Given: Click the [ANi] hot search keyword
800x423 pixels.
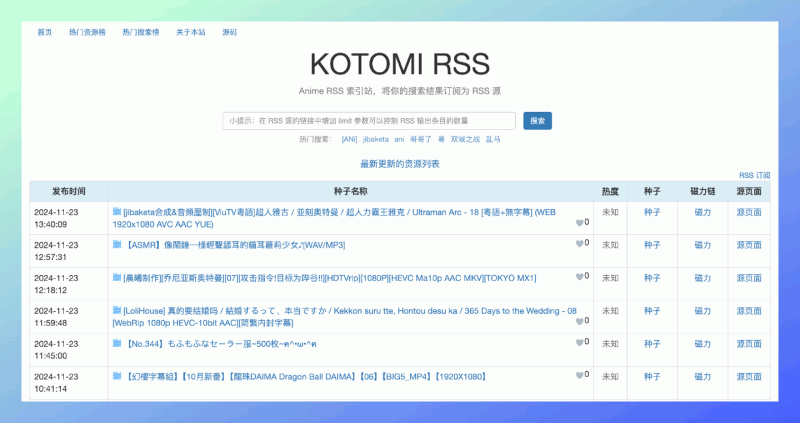Looking at the screenshot, I should tap(349, 139).
